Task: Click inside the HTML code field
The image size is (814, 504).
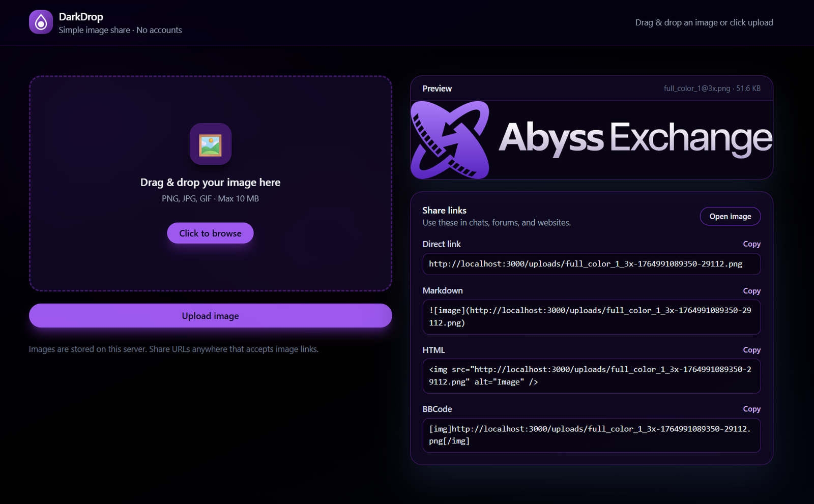Action: click(x=591, y=376)
